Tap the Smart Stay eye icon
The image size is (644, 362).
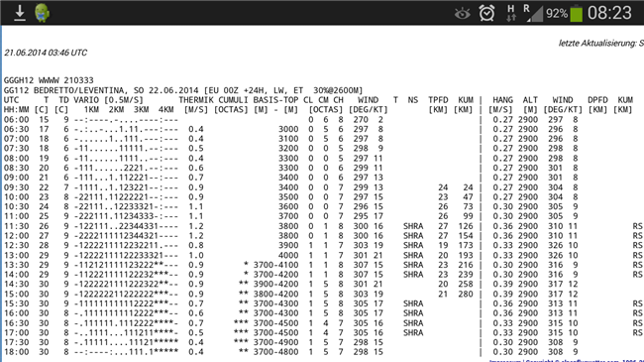[462, 14]
